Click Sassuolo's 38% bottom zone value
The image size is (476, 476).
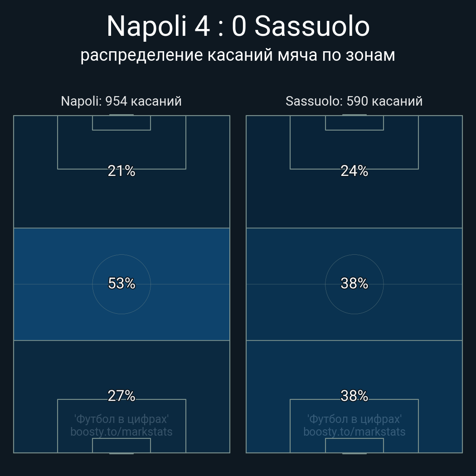pyautogui.click(x=354, y=396)
